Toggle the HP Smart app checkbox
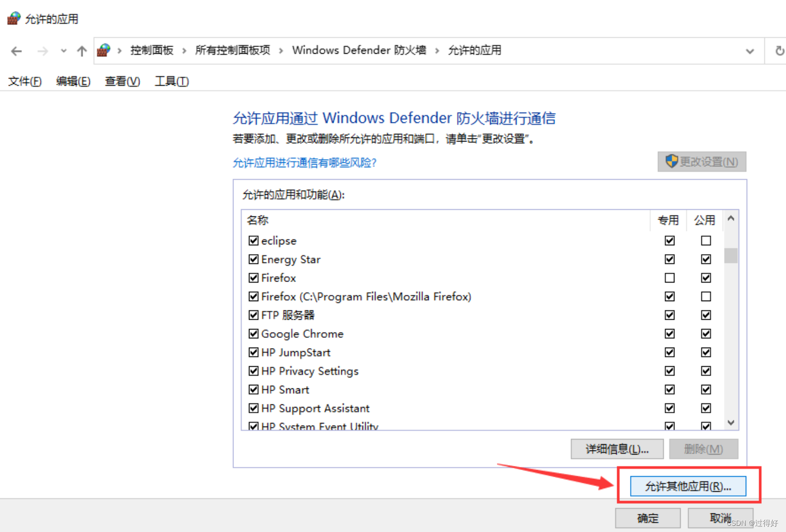Screen dimensions: 786x532 [x=254, y=389]
